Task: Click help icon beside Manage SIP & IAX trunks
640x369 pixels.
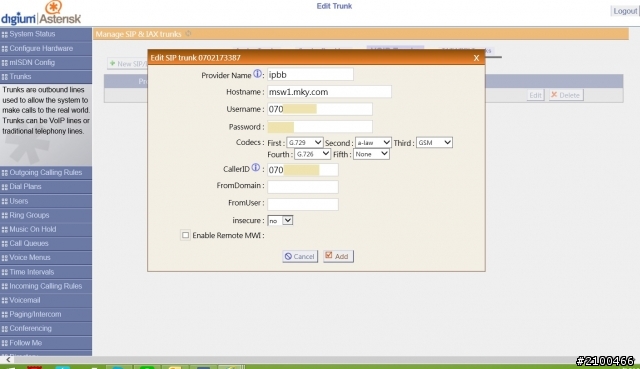Action: click(x=188, y=34)
